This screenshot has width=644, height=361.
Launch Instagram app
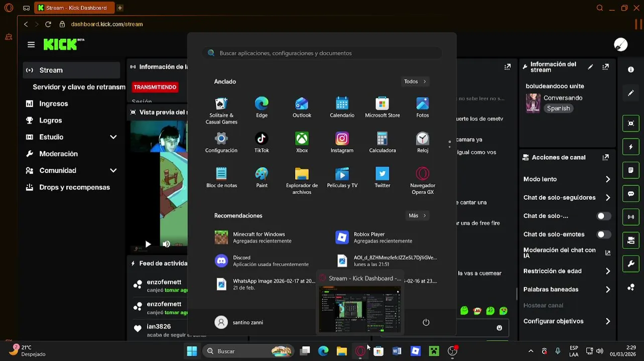click(x=342, y=143)
